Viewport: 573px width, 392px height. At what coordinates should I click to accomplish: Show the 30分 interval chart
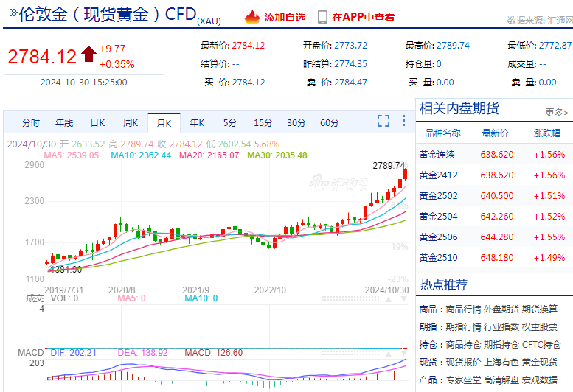pos(296,123)
